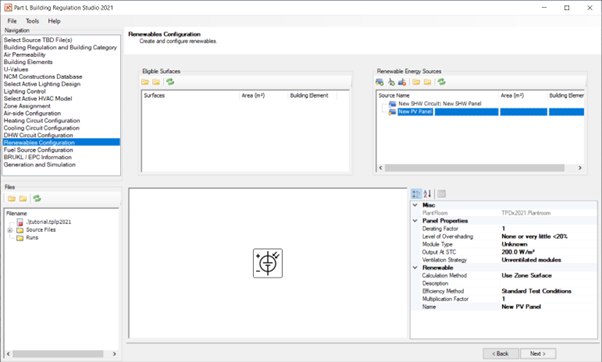Image resolution: width=602 pixels, height=362 pixels.
Task: Click the refresh icon in Eligible Surfaces toolbar
Action: point(170,82)
